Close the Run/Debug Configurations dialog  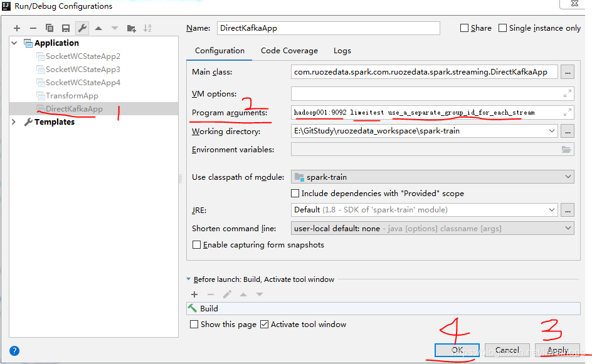click(x=574, y=3)
